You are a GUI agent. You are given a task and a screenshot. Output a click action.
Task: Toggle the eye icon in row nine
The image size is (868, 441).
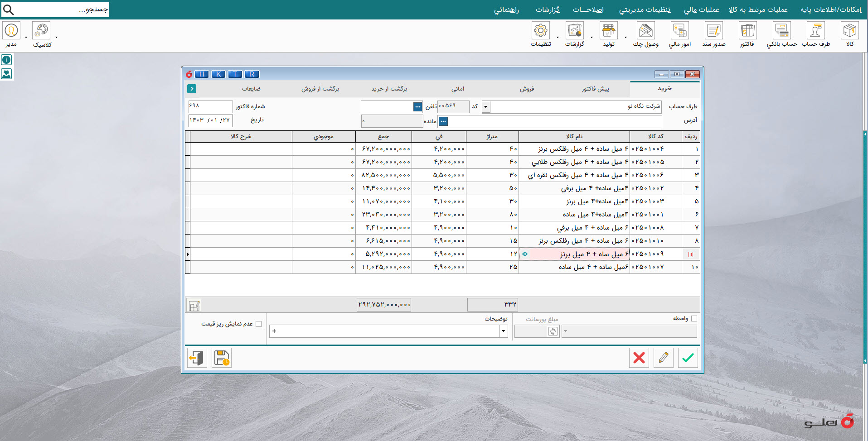525,254
